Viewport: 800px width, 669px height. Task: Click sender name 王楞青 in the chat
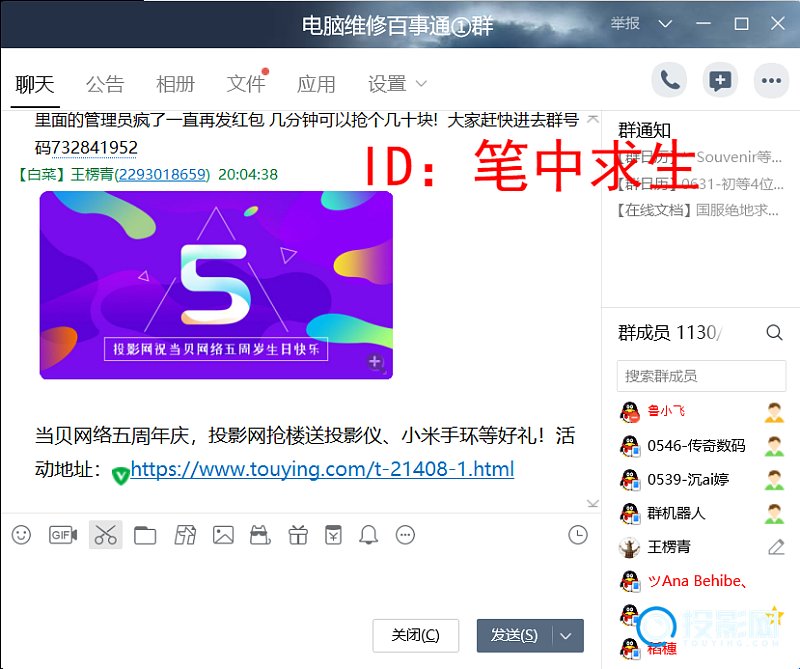pos(92,175)
